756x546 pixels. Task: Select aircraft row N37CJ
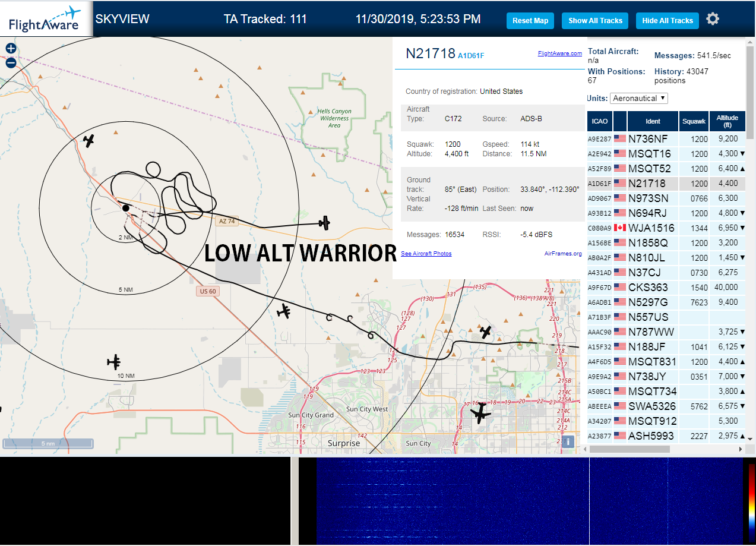coord(666,272)
